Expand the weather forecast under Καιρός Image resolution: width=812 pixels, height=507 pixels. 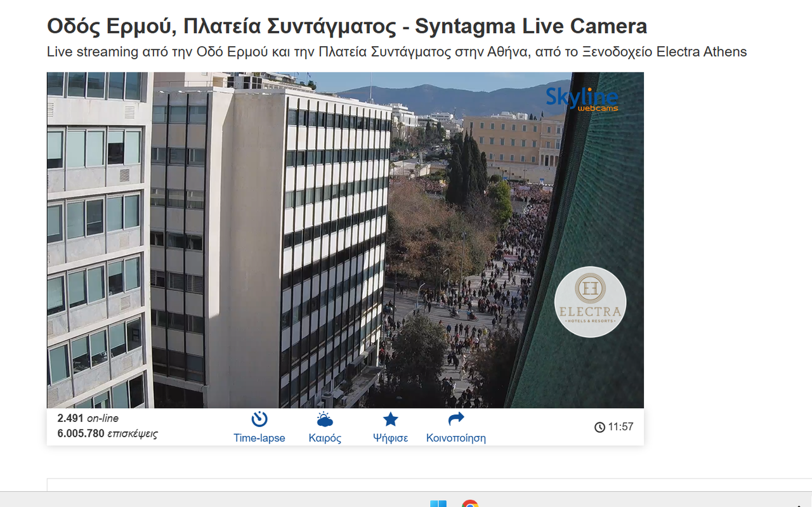(x=324, y=437)
